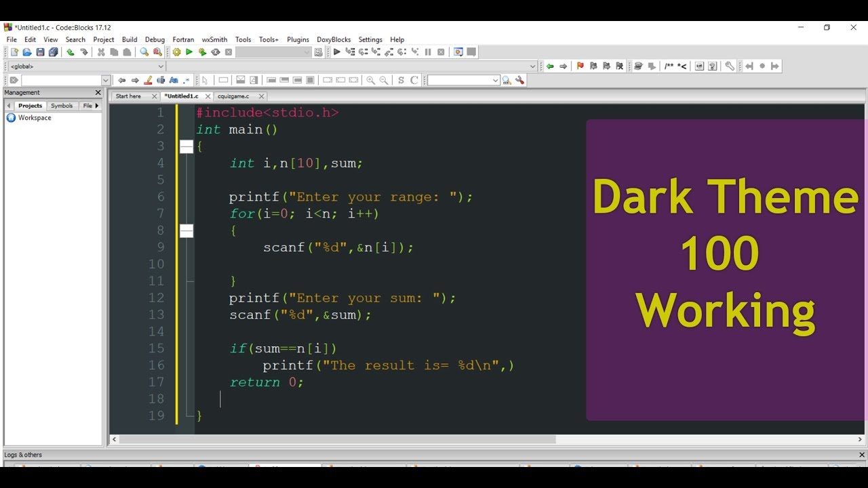Screen dimensions: 868x488
Task: Zoom out the editor view
Action: coord(384,80)
